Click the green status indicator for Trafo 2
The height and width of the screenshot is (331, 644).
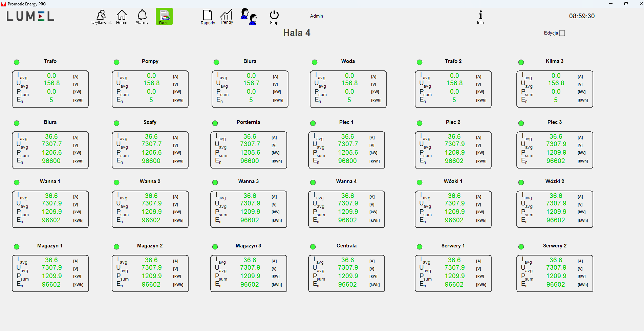[420, 62]
